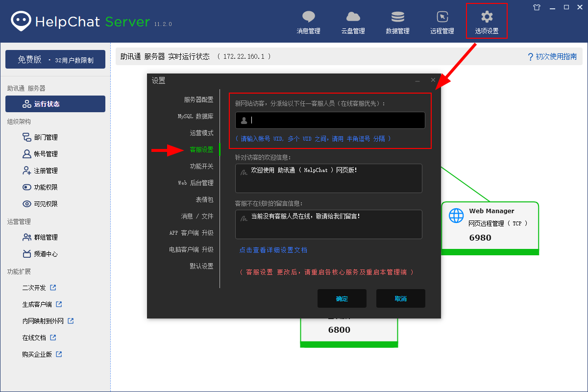Click the Web Manager 6980 service card
588x392 pixels.
click(x=490, y=228)
